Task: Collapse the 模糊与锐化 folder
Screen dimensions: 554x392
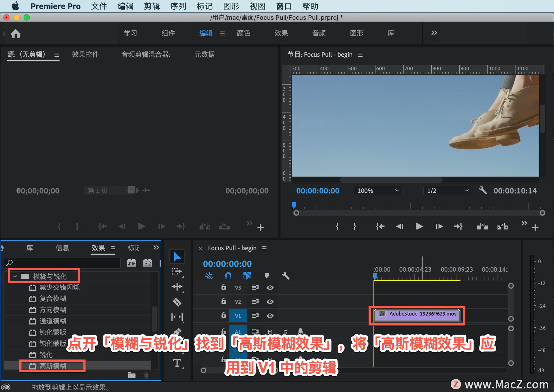Action: pyautogui.click(x=15, y=276)
